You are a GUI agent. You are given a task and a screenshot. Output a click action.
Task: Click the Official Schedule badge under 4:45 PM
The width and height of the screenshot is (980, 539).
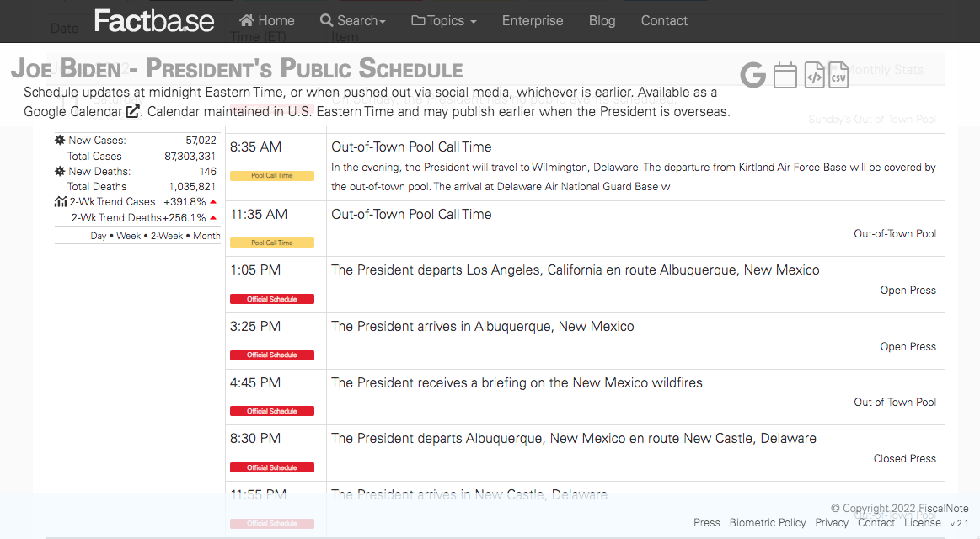(x=272, y=412)
